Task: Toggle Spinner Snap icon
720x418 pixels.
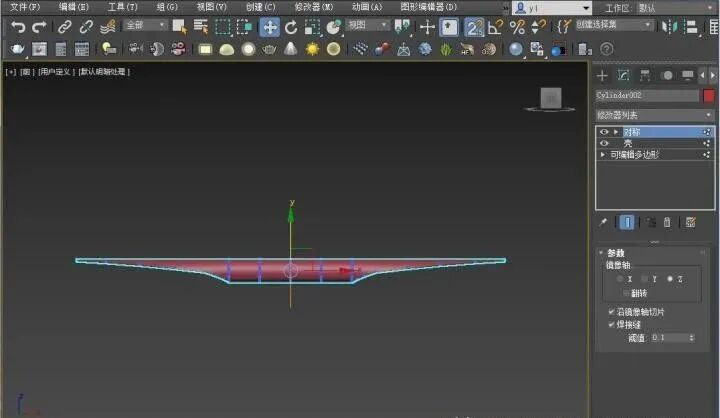Action: click(x=538, y=27)
